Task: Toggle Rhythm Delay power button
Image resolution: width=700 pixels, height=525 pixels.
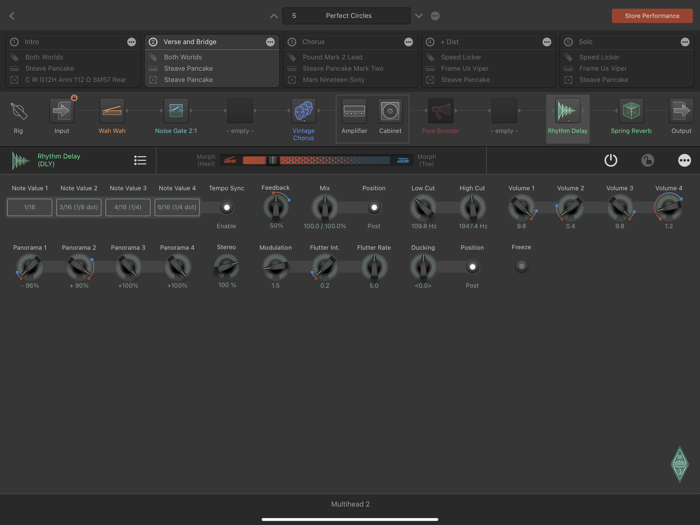Action: (611, 160)
